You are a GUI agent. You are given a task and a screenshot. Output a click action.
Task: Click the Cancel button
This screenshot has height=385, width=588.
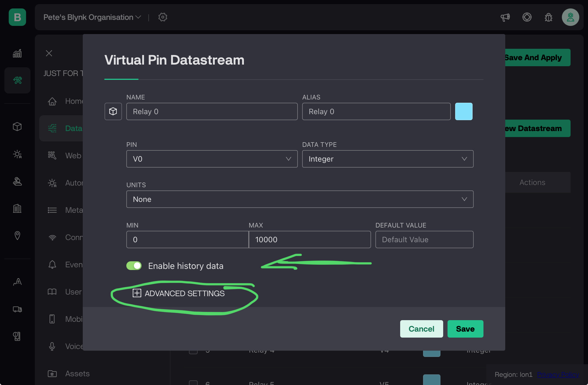pos(421,329)
